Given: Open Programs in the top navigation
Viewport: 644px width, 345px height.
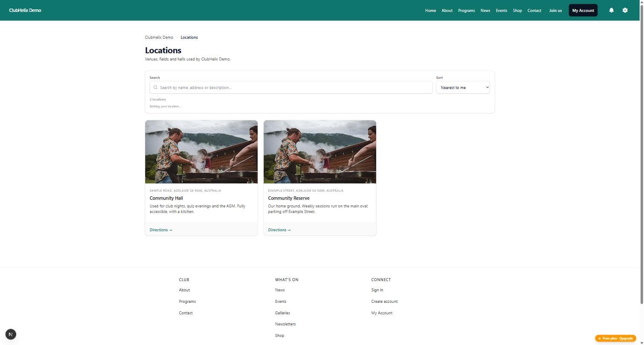Looking at the screenshot, I should 466,11.
